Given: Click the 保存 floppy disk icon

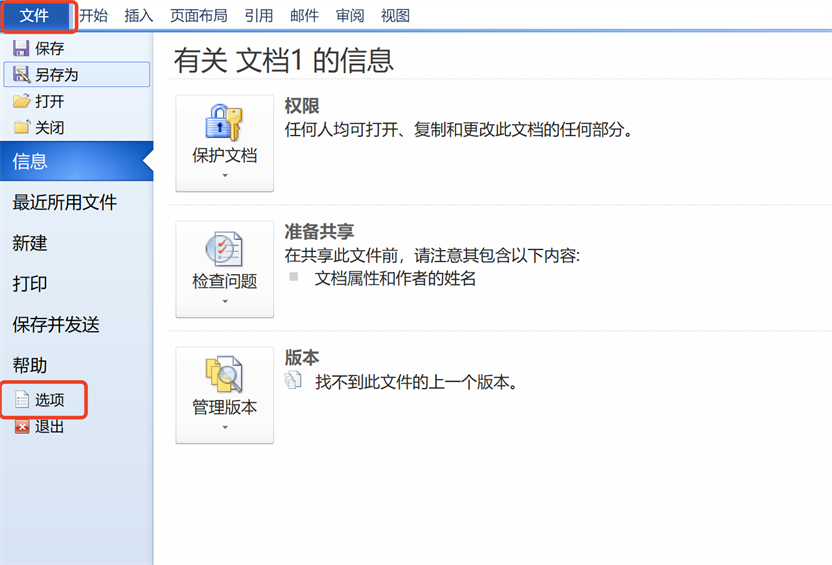Looking at the screenshot, I should tap(21, 48).
